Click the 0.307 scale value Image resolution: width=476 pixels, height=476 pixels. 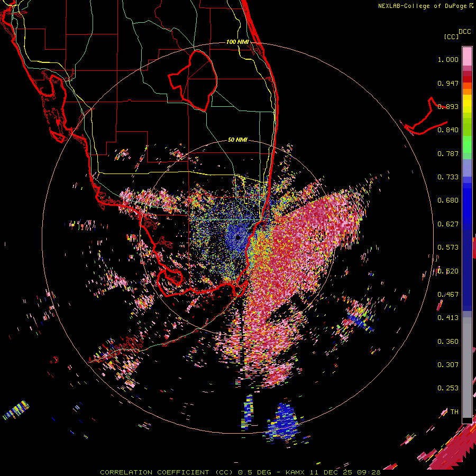pyautogui.click(x=448, y=365)
